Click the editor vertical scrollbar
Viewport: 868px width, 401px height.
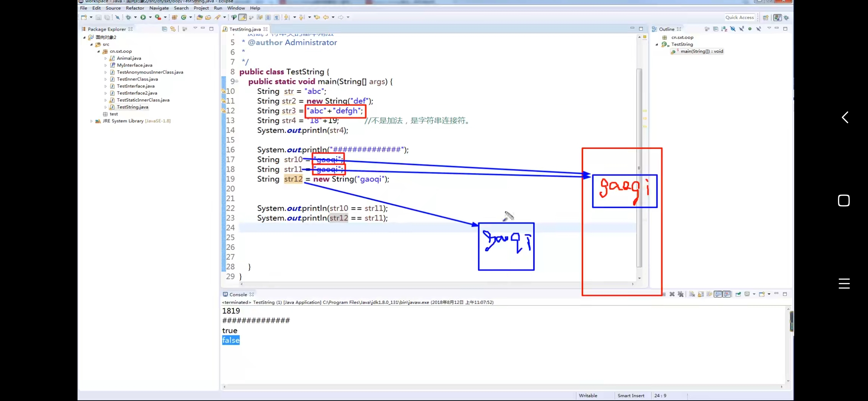coord(639,167)
